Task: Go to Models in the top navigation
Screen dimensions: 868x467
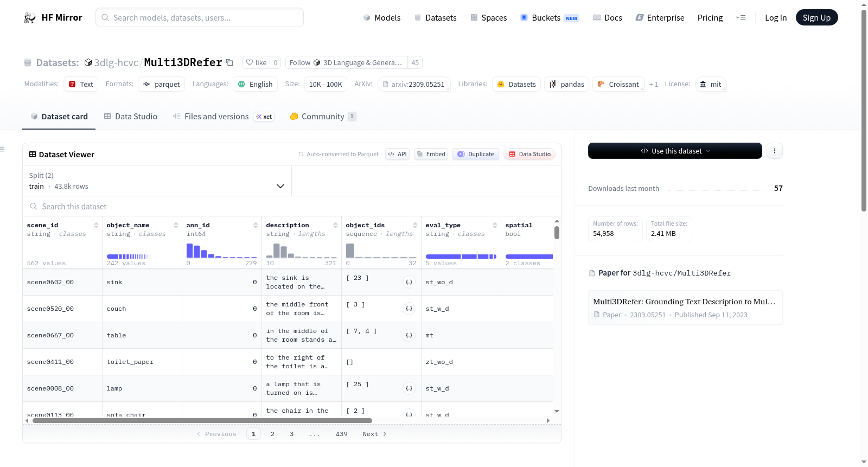Action: (382, 18)
